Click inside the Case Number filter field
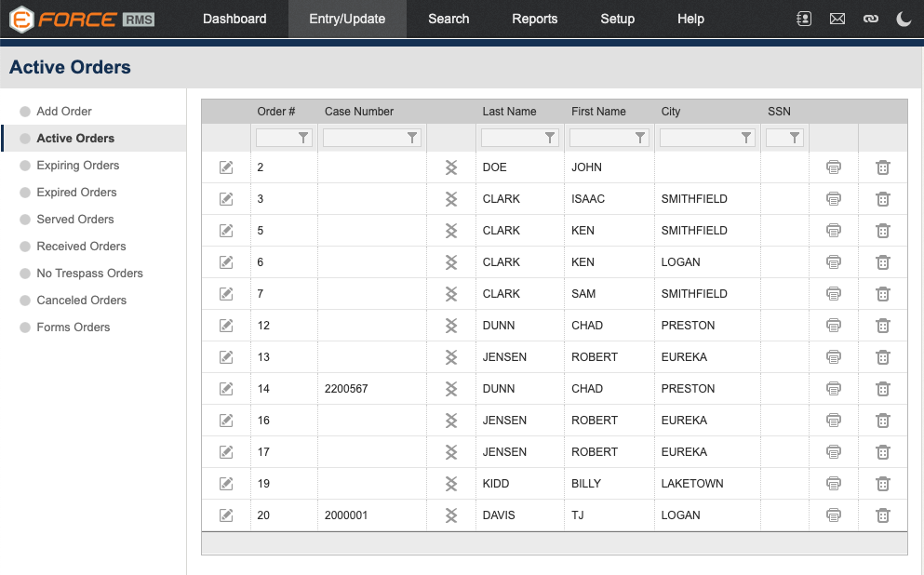The image size is (924, 575). pyautogui.click(x=363, y=137)
